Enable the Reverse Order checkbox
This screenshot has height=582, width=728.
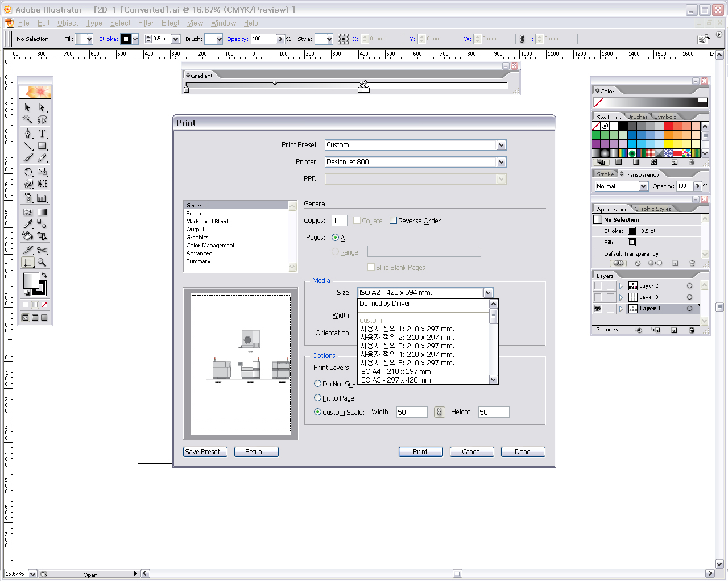click(393, 221)
